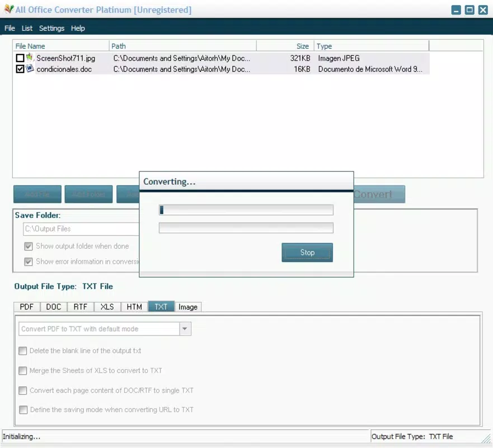Sort list by Type column header
This screenshot has width=493, height=448.
372,46
